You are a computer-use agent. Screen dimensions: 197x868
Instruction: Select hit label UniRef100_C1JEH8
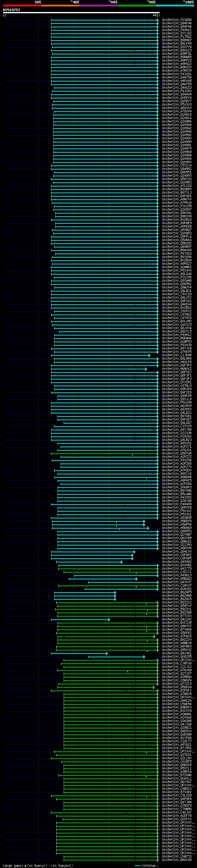[177, 355]
